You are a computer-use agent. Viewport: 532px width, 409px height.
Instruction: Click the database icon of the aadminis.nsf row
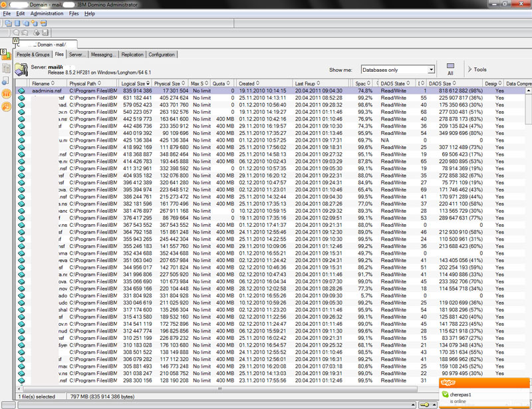click(21, 91)
